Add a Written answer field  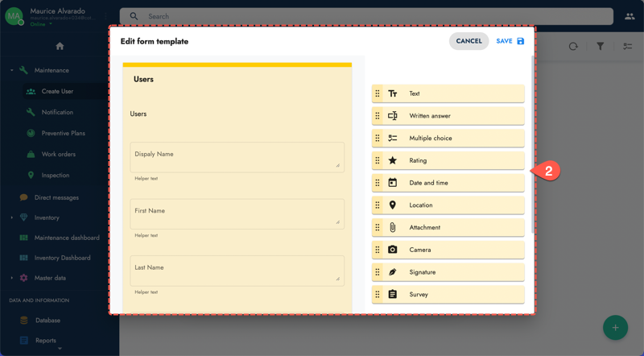click(x=448, y=116)
